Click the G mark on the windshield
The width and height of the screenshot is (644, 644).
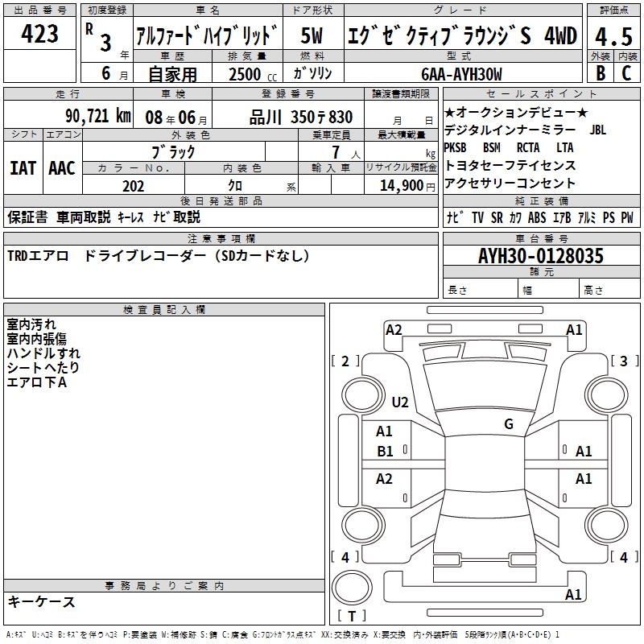point(508,424)
